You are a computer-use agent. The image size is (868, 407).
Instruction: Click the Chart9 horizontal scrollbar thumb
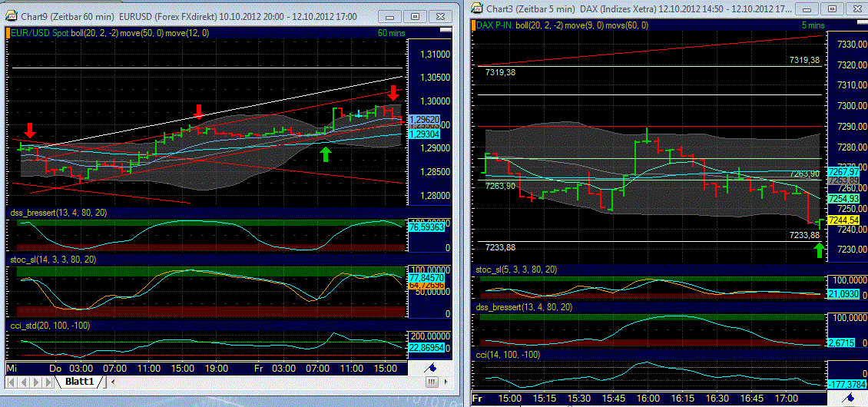click(x=432, y=382)
